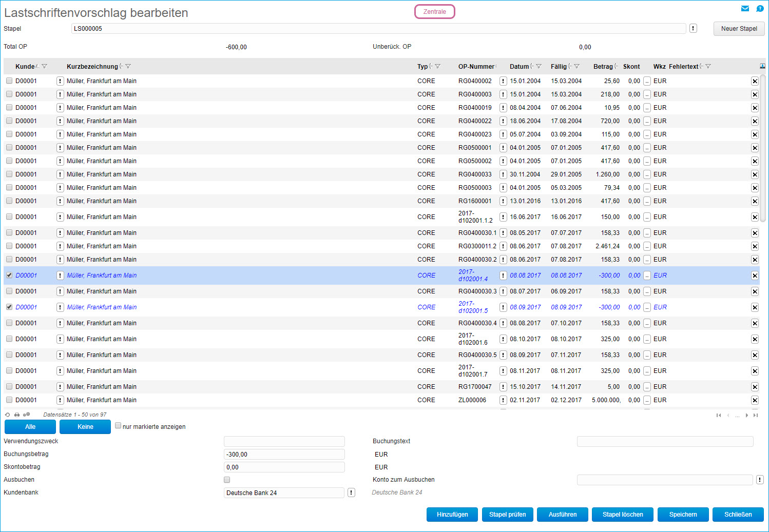This screenshot has height=532, width=769.
Task: Jump to the last page of records
Action: click(x=756, y=416)
